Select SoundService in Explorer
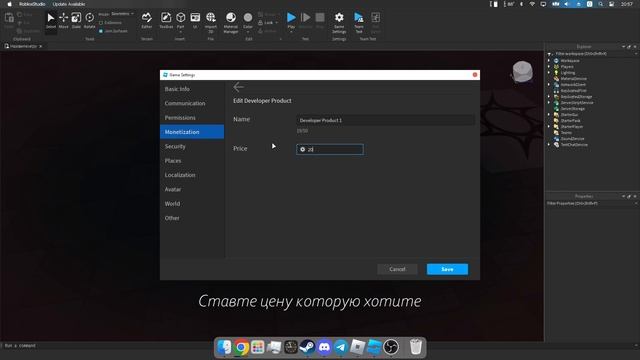640x360 pixels. click(x=573, y=139)
